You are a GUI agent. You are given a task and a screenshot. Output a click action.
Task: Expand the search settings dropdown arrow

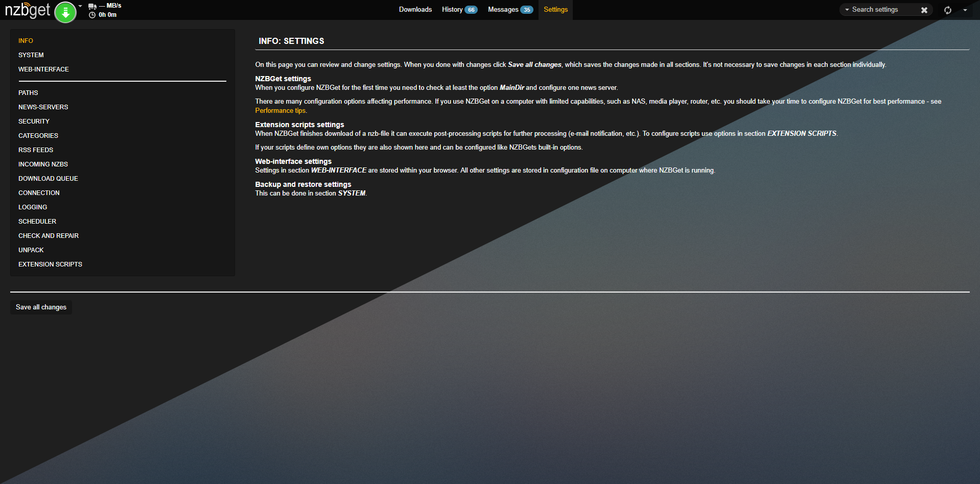847,10
